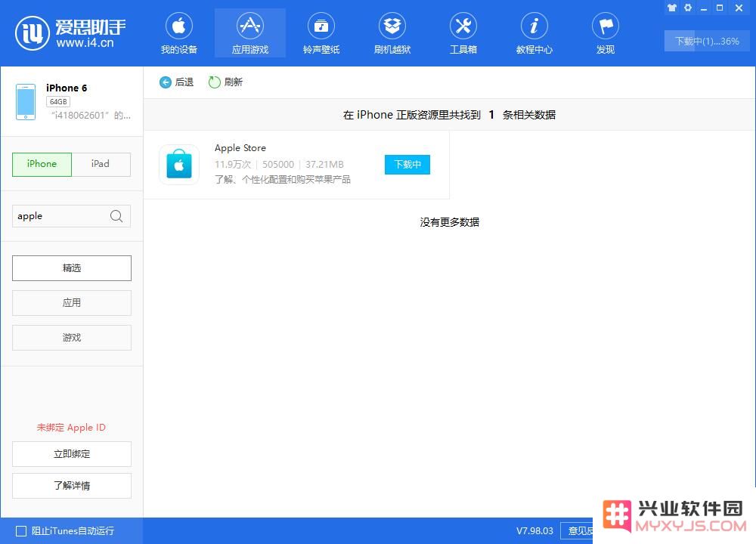Click the 11.9万次 download count

(x=233, y=164)
